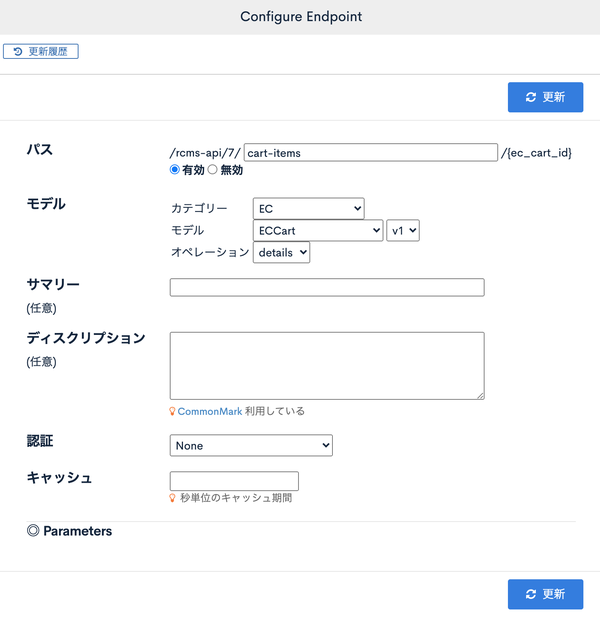600x617 pixels.
Task: Open the モデル dropdown showing ECCart
Action: point(318,230)
